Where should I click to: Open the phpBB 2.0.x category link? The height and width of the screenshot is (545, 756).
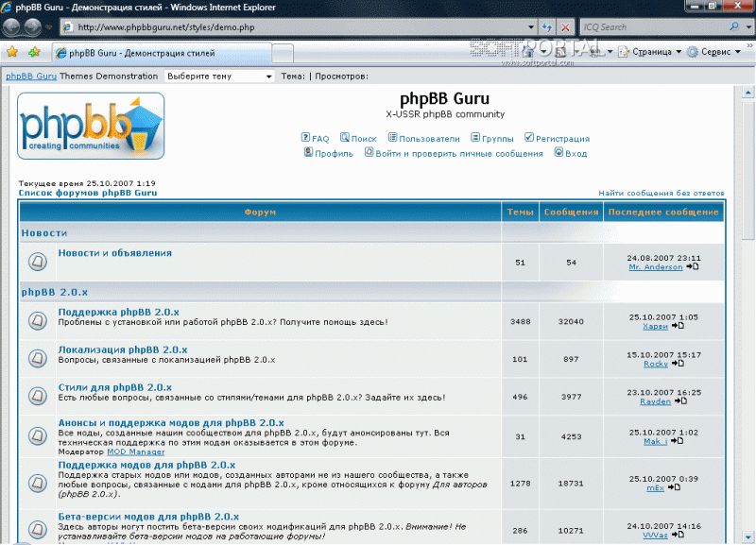pos(55,292)
